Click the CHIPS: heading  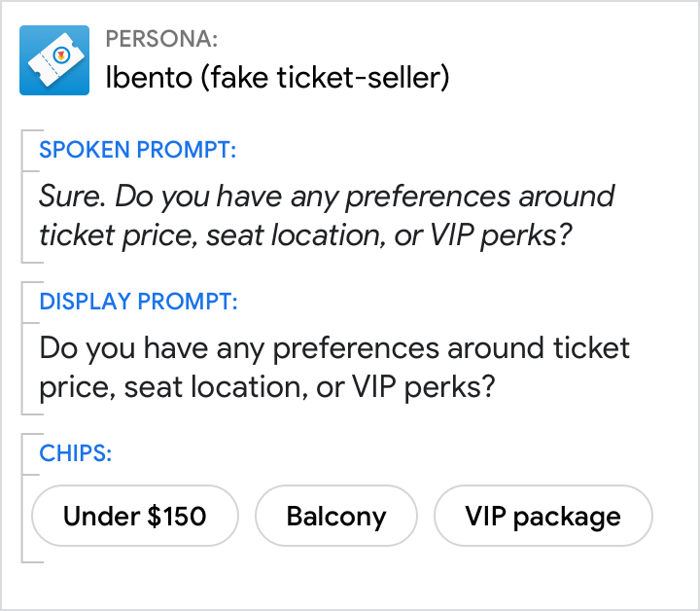point(76,452)
